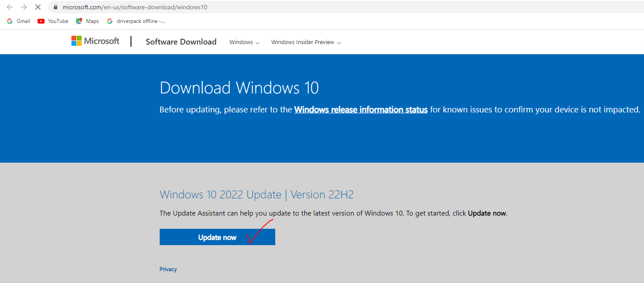The width and height of the screenshot is (644, 283).
Task: Expand the Windows menu
Action: pos(244,42)
